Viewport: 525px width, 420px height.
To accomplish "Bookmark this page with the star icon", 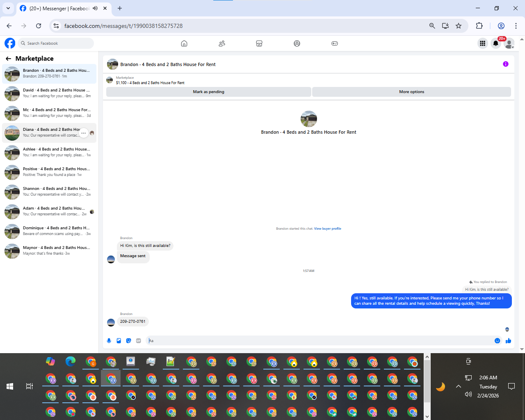I will tap(459, 26).
